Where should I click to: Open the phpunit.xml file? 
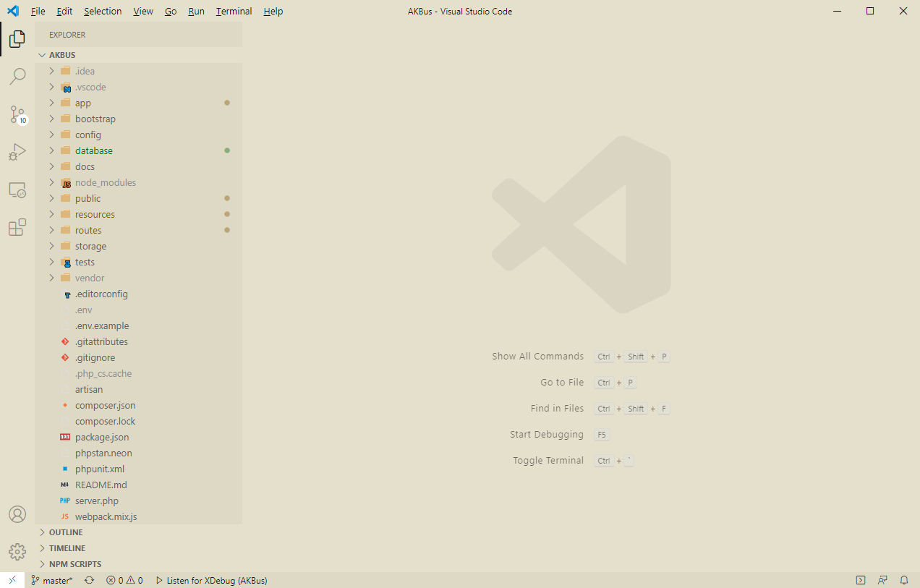139,469
